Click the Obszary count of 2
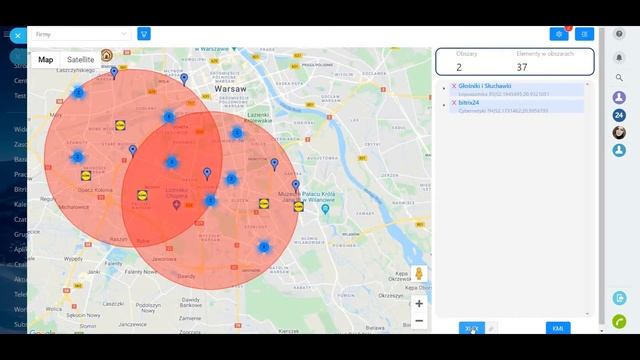 [459, 67]
